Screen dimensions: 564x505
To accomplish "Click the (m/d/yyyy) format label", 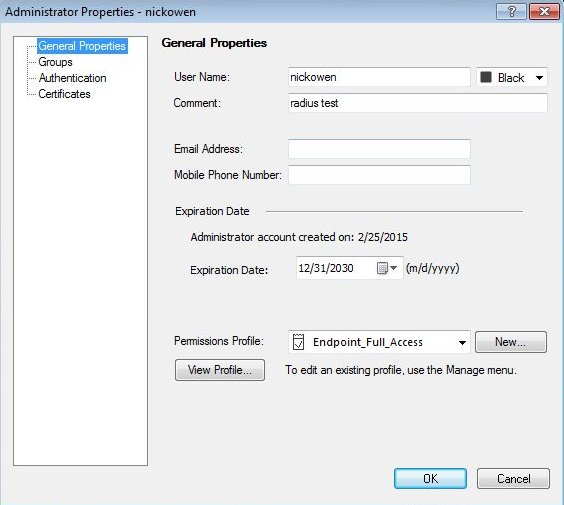I will pos(433,268).
